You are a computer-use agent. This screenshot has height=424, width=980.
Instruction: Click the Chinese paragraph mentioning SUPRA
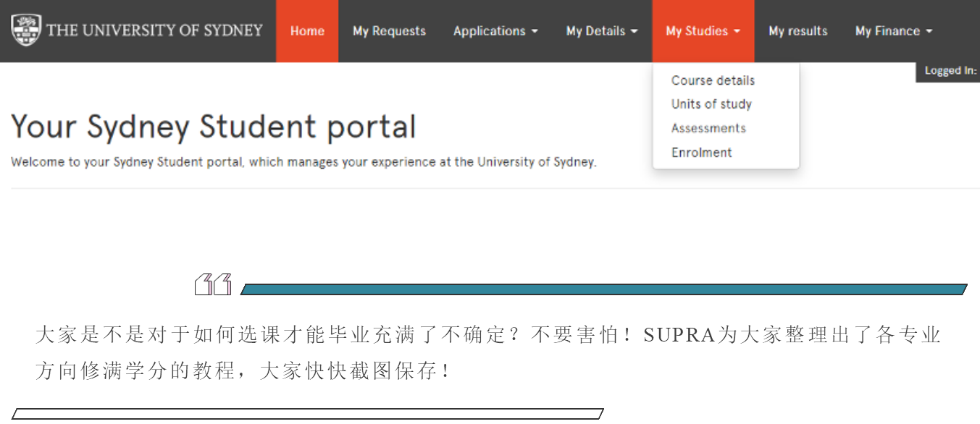[487, 353]
